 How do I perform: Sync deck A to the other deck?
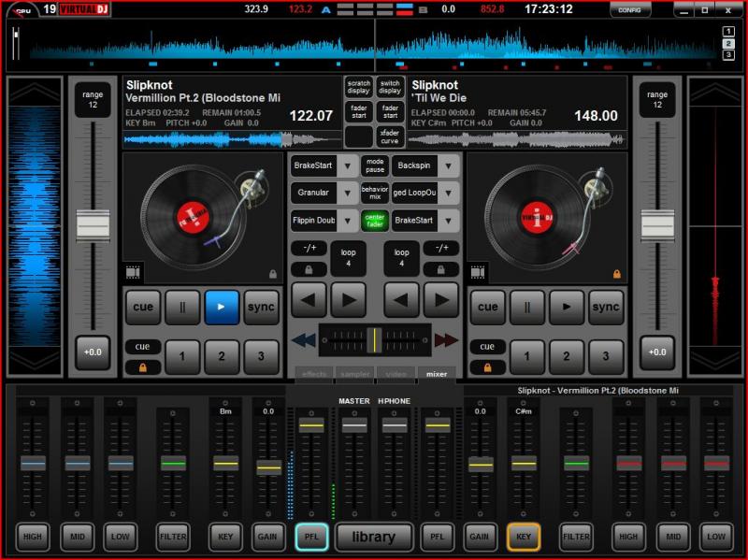pos(261,308)
